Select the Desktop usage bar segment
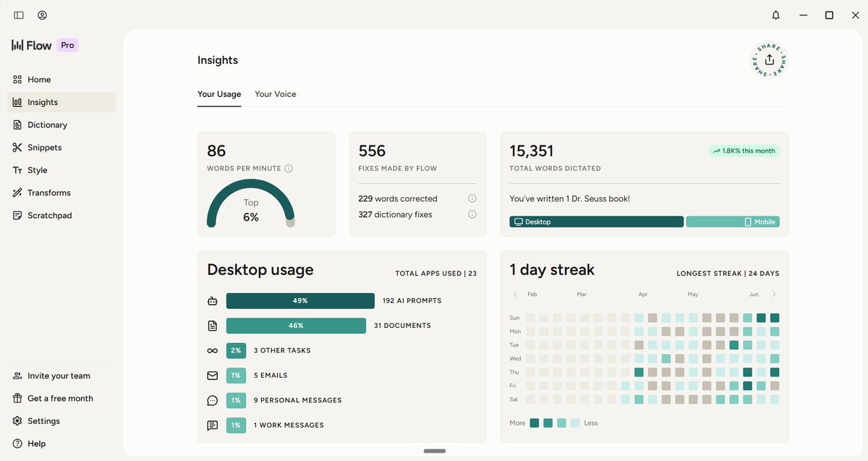This screenshot has width=868, height=461. click(x=597, y=222)
